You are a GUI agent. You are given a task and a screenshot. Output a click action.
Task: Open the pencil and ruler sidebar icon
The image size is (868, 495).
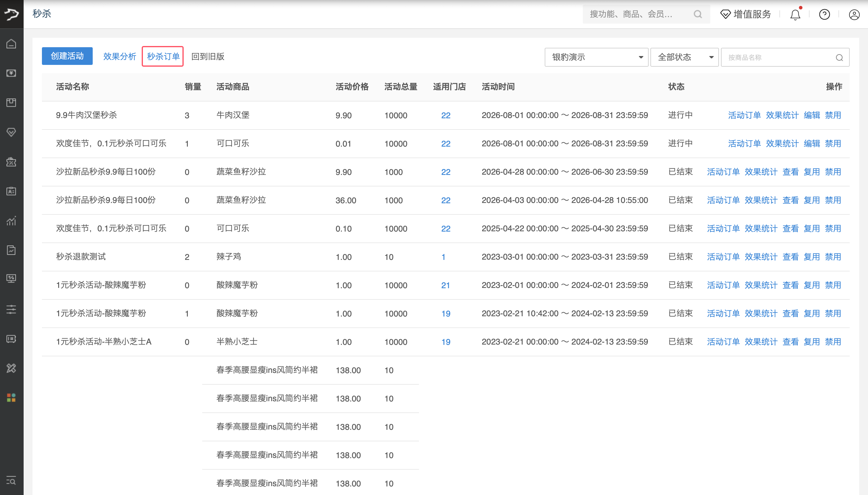click(11, 368)
